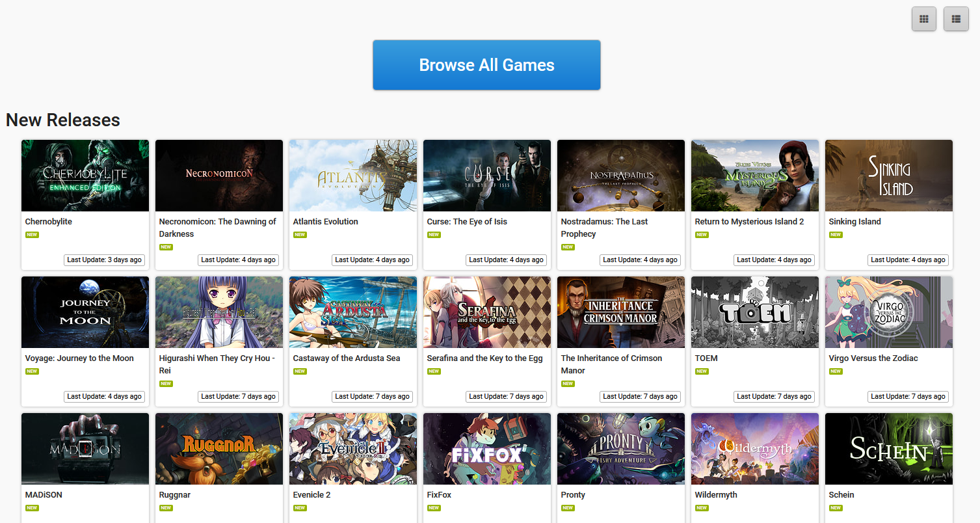
Task: Open the Inheritance of Crimson Manor cover
Action: point(621,312)
